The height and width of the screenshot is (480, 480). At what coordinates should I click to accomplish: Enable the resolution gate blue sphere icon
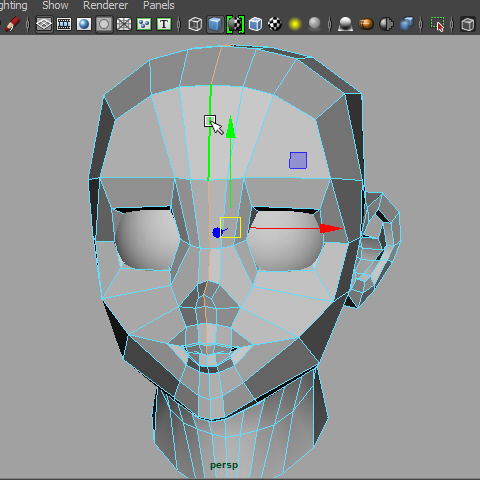click(x=84, y=24)
